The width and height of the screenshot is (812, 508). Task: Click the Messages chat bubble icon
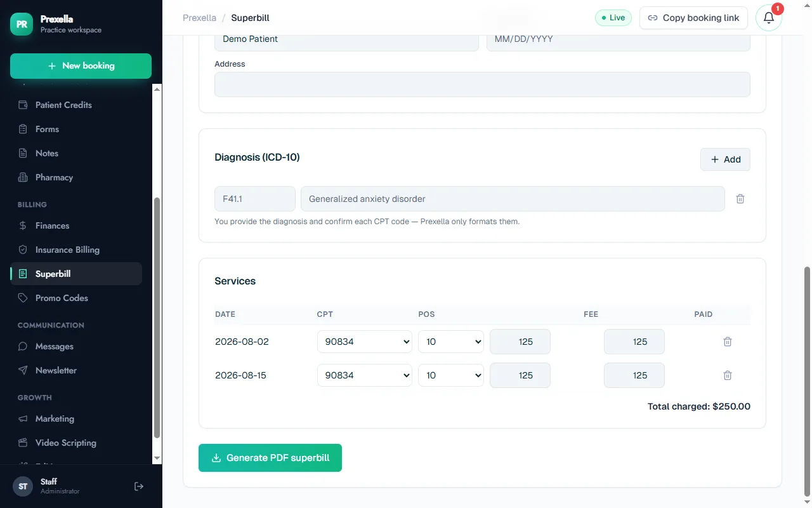coord(23,346)
